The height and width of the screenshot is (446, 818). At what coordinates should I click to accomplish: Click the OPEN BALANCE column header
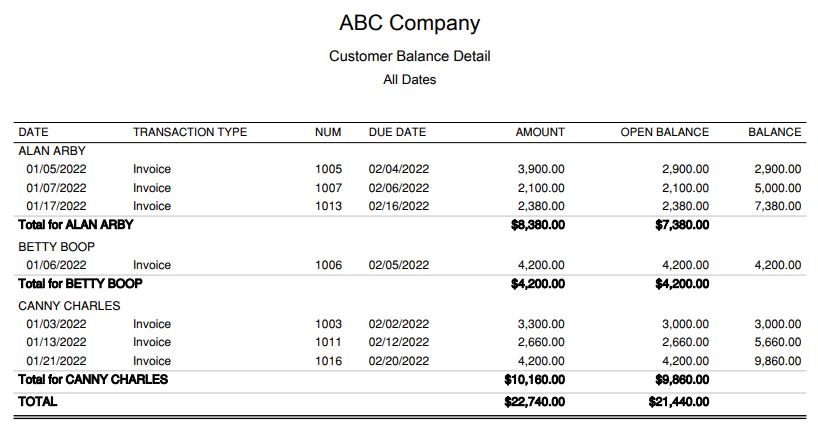point(664,132)
